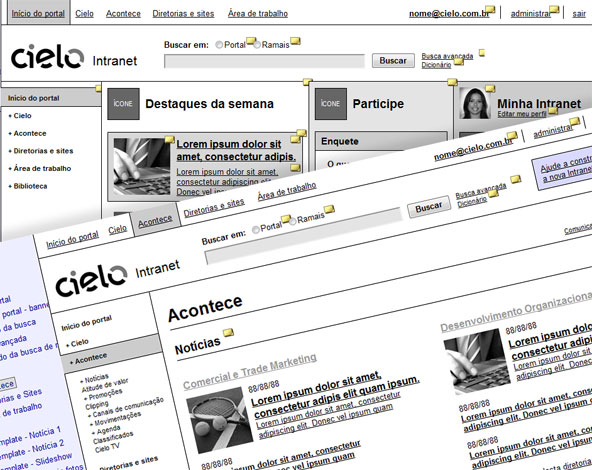Open the Desenvolvimento Organizacional section link

pyautogui.click(x=516, y=311)
